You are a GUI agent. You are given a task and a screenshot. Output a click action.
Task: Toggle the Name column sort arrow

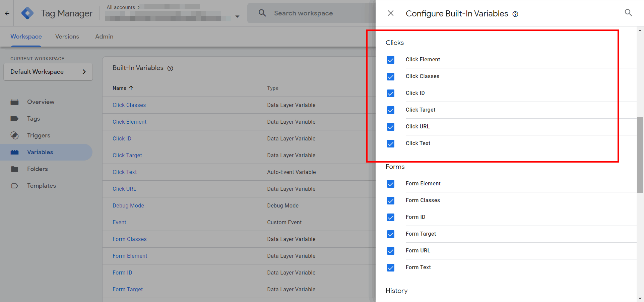click(x=131, y=88)
